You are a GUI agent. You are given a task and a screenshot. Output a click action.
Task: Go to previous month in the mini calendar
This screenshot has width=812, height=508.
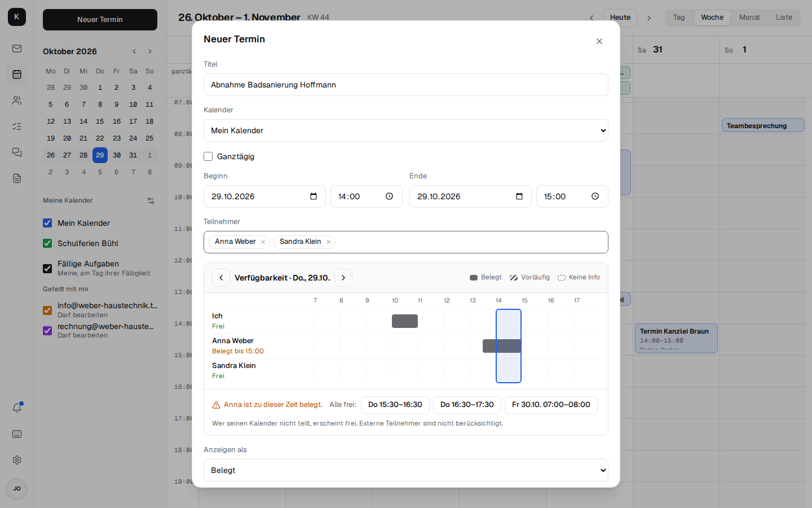[134, 51]
